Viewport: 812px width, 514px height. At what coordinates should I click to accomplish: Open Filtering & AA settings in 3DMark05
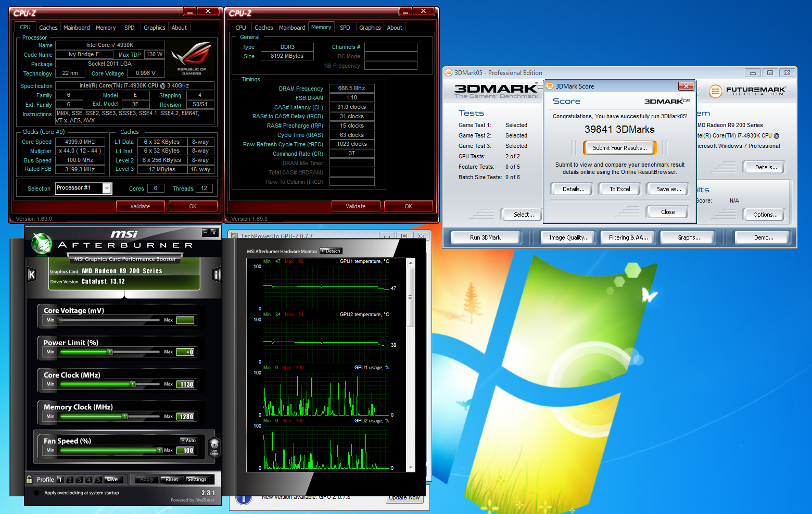tap(628, 237)
